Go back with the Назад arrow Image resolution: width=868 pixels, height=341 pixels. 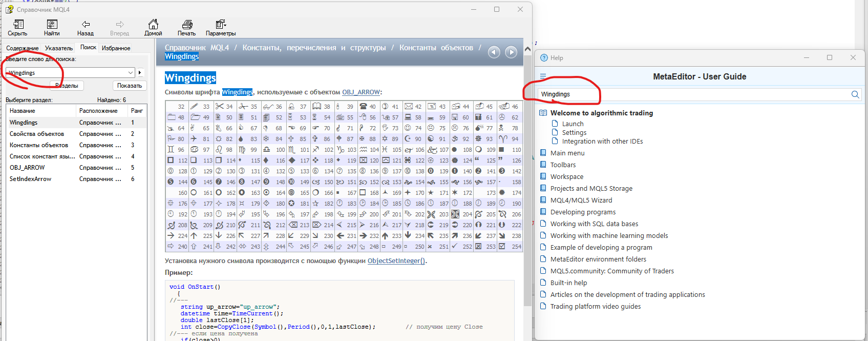coord(86,28)
